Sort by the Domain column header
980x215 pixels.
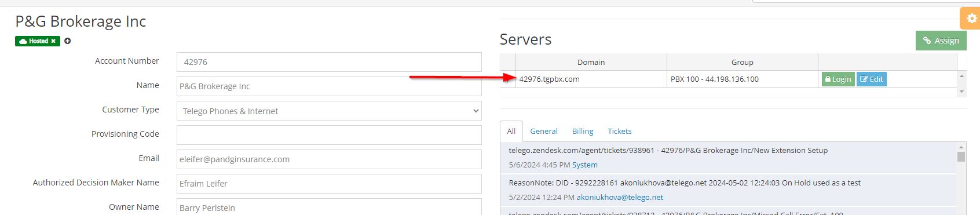pyautogui.click(x=591, y=62)
